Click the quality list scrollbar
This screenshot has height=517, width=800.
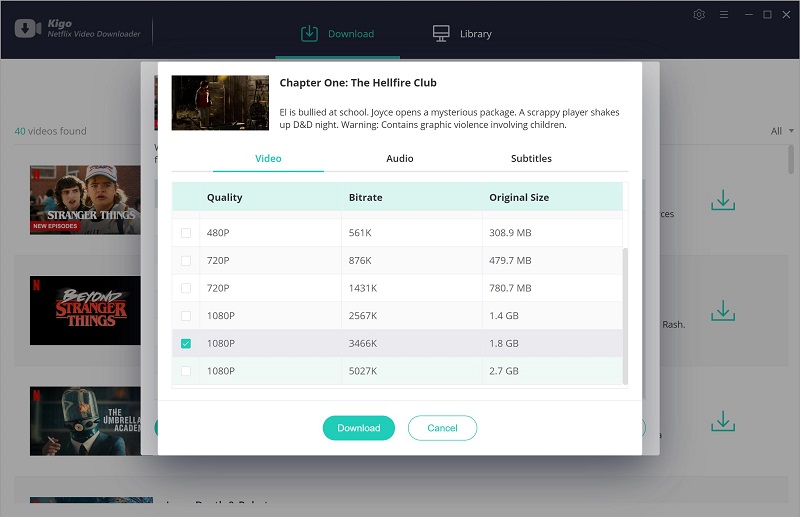point(625,316)
